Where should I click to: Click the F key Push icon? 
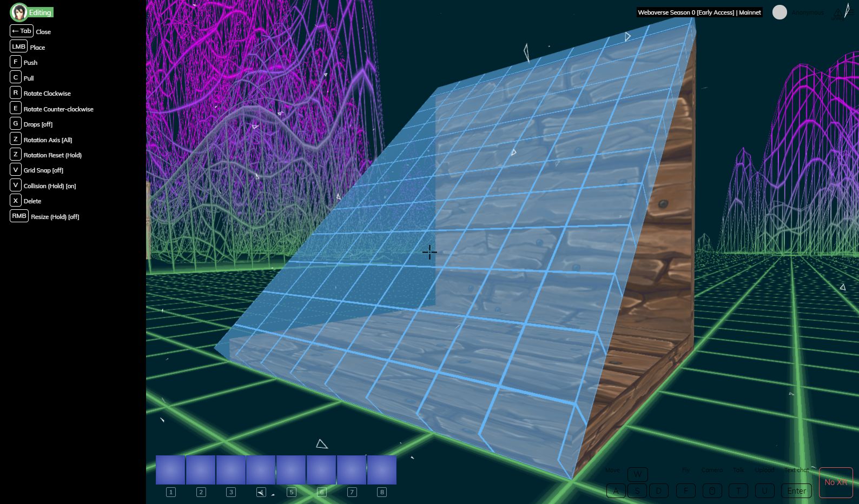click(16, 62)
